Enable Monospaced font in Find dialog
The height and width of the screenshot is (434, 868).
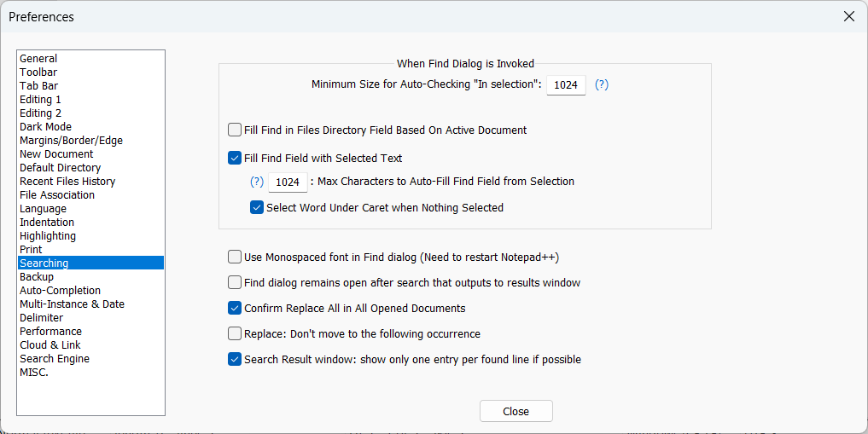coord(235,257)
